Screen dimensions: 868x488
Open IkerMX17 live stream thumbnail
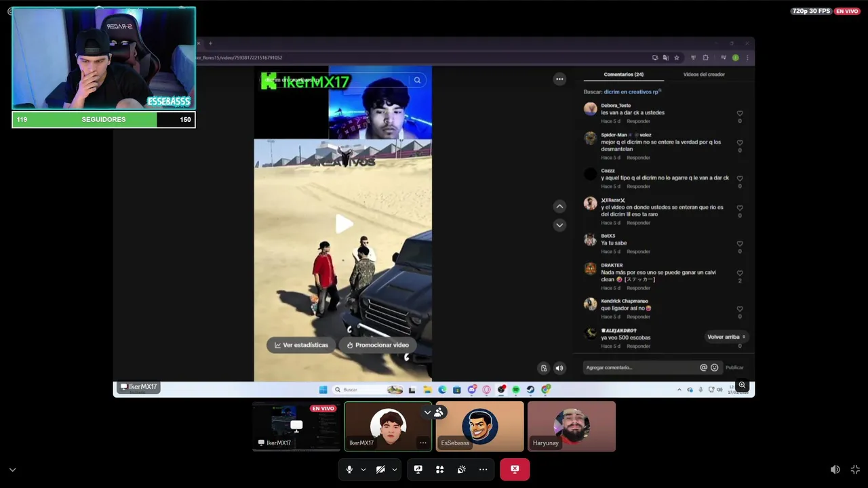296,426
